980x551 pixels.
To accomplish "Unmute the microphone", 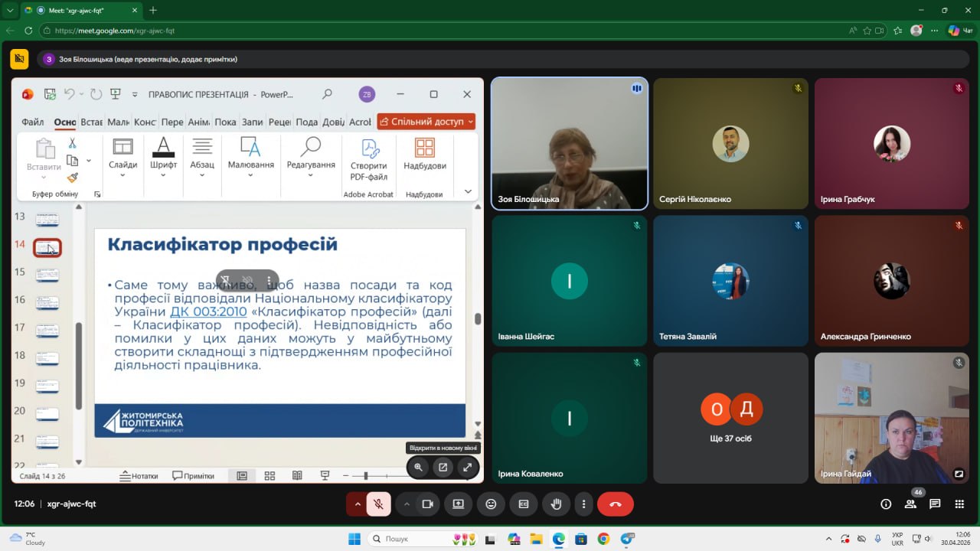I will tap(378, 504).
